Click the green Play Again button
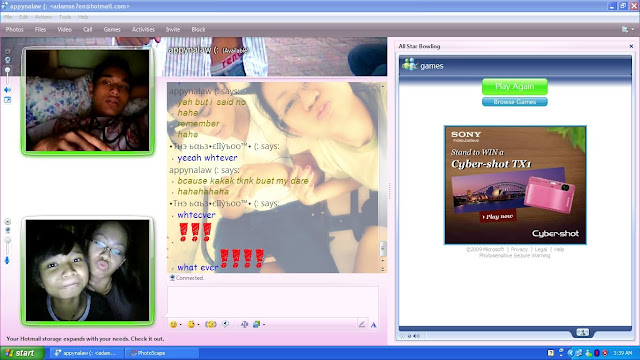The height and width of the screenshot is (360, 640). (x=515, y=87)
